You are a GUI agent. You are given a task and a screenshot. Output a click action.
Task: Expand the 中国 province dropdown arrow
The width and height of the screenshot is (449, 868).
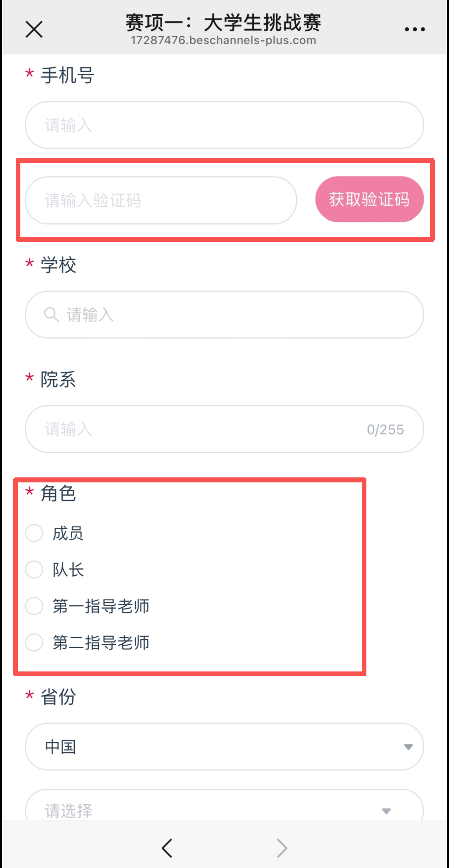coord(408,747)
